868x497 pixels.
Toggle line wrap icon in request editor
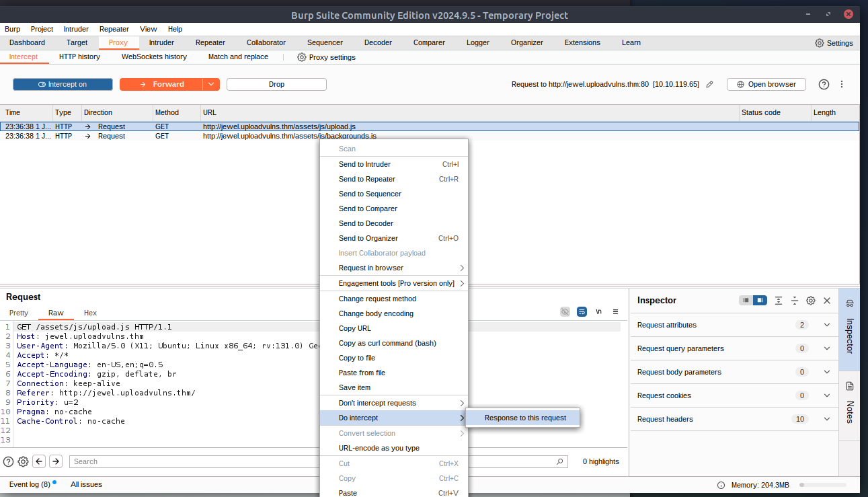pyautogui.click(x=582, y=312)
